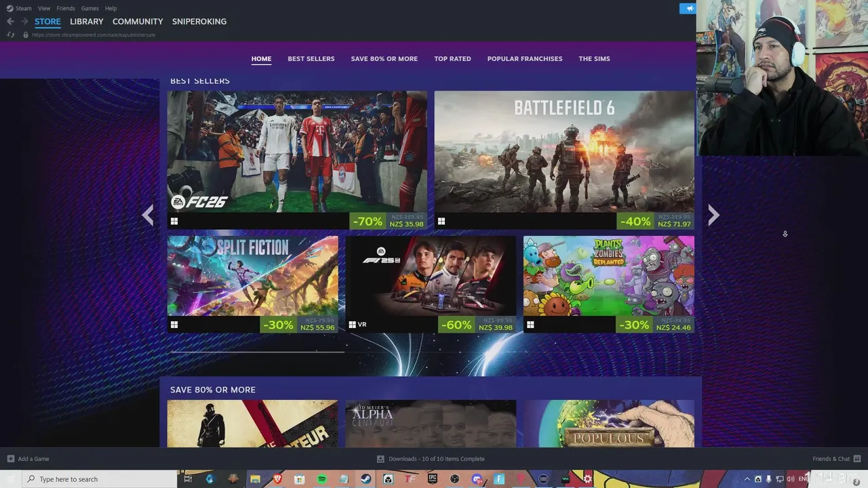This screenshot has height=488, width=868.
Task: Open the TF app taskbar icon
Action: click(410, 479)
